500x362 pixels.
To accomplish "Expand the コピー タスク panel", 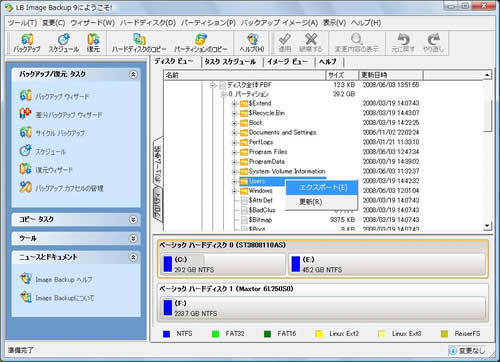I will click(133, 220).
